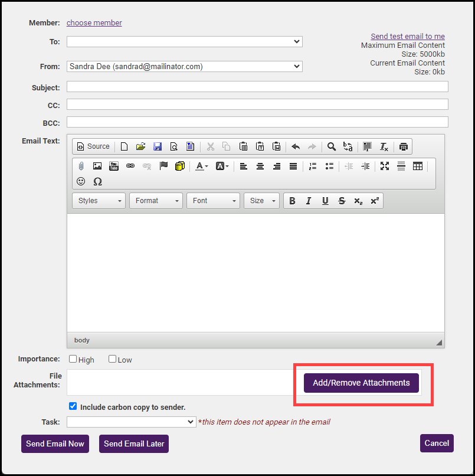Click the print icon in the toolbar
This screenshot has width=475, height=476.
403,146
